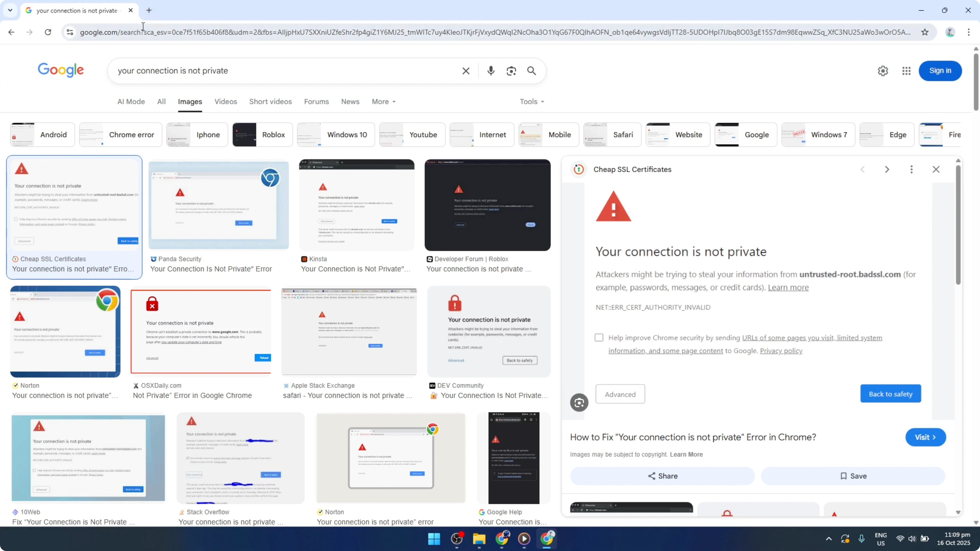Switch to the News tab
Image resolution: width=980 pixels, height=551 pixels.
[x=350, y=101]
